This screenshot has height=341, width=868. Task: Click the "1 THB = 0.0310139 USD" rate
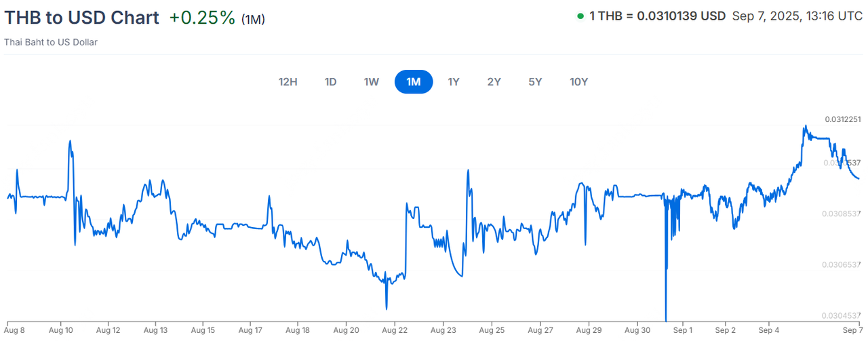657,16
